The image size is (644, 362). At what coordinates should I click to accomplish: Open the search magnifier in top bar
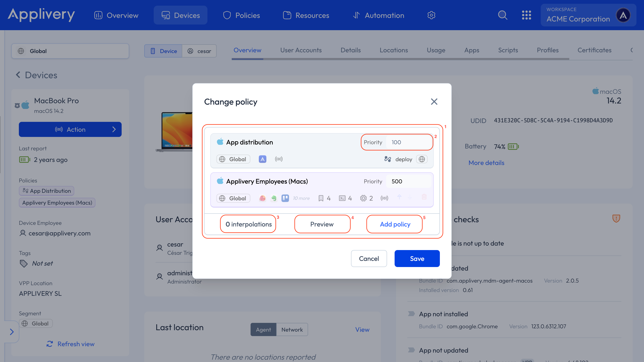coord(503,15)
